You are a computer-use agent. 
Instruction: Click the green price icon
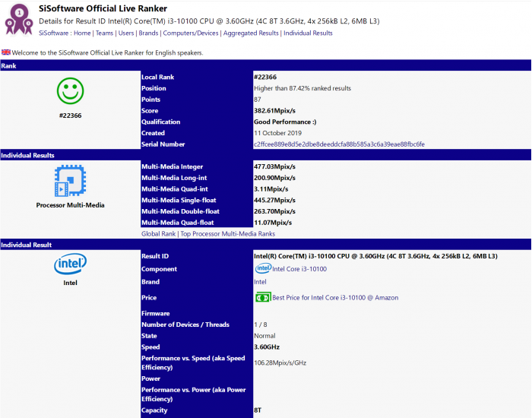pyautogui.click(x=262, y=297)
